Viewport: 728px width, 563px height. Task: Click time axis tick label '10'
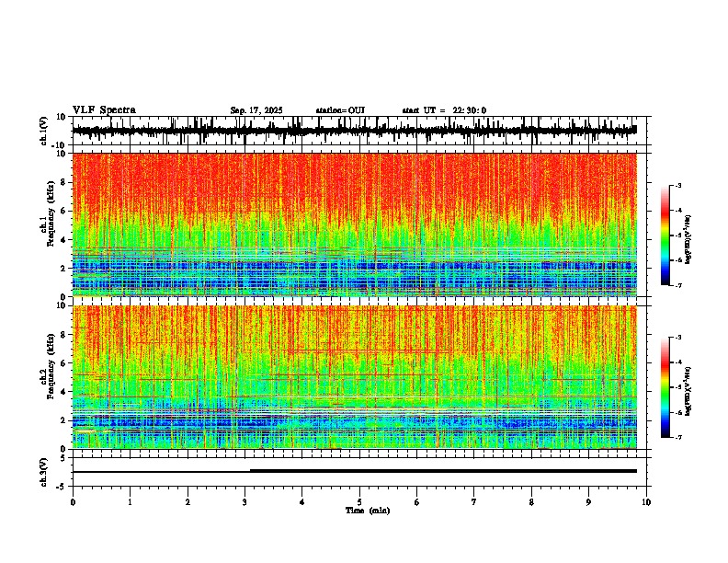646,502
